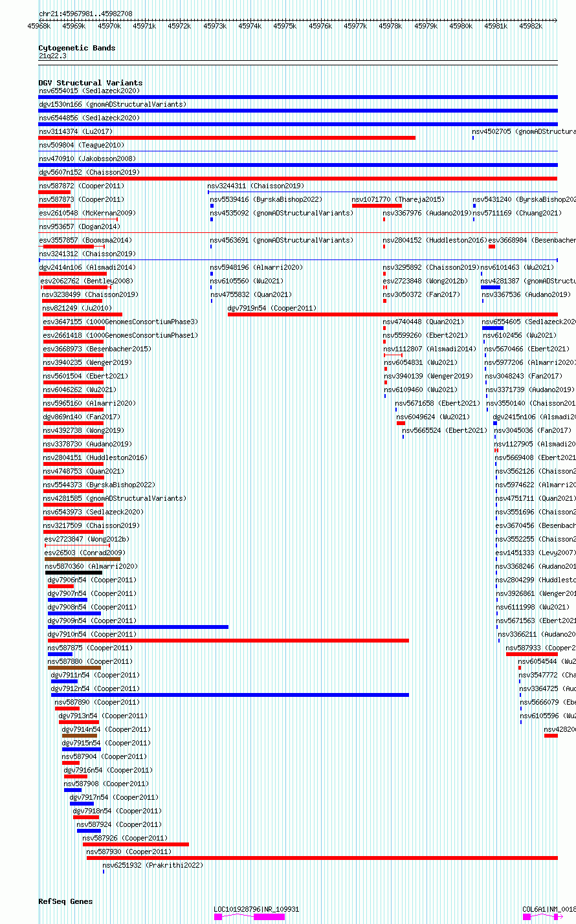Click blue bar under dgv7909n54
576x924 pixels.
(x=138, y=627)
